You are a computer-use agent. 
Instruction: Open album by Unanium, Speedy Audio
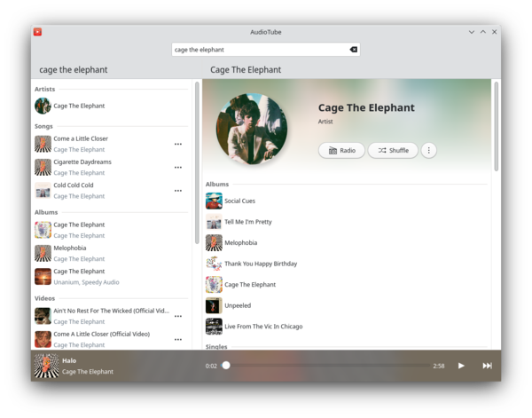click(x=112, y=276)
